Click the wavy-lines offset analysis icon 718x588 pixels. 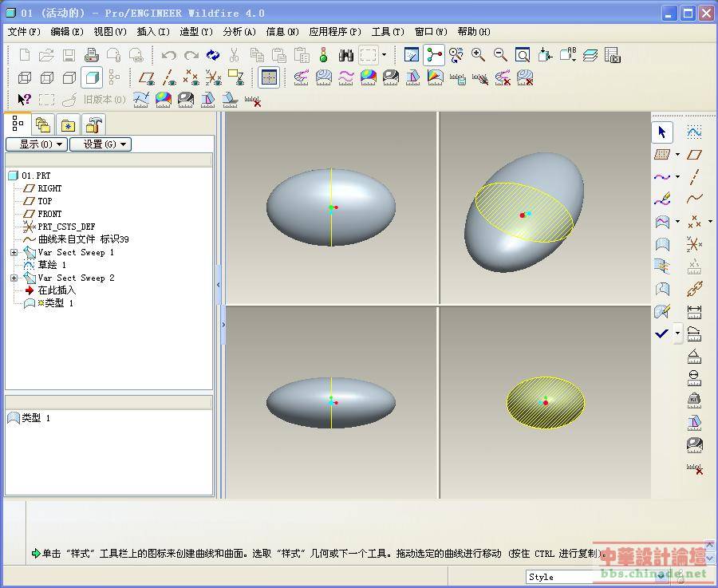pyautogui.click(x=345, y=77)
